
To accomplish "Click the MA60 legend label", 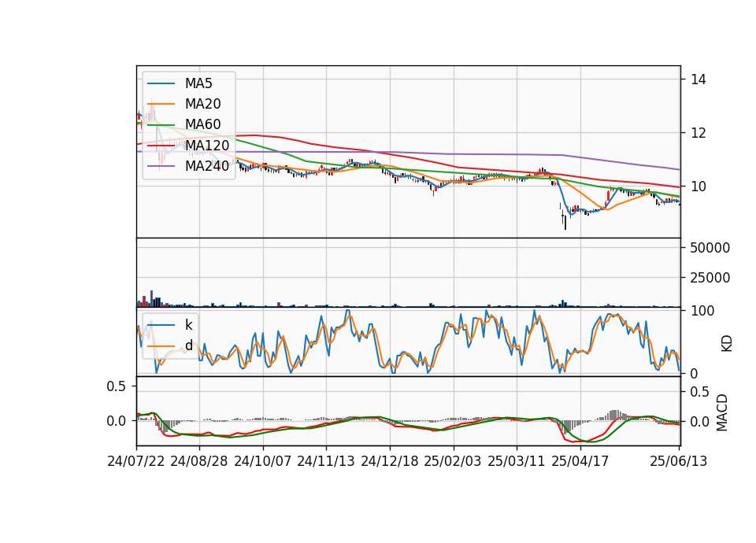I will click(x=202, y=124).
